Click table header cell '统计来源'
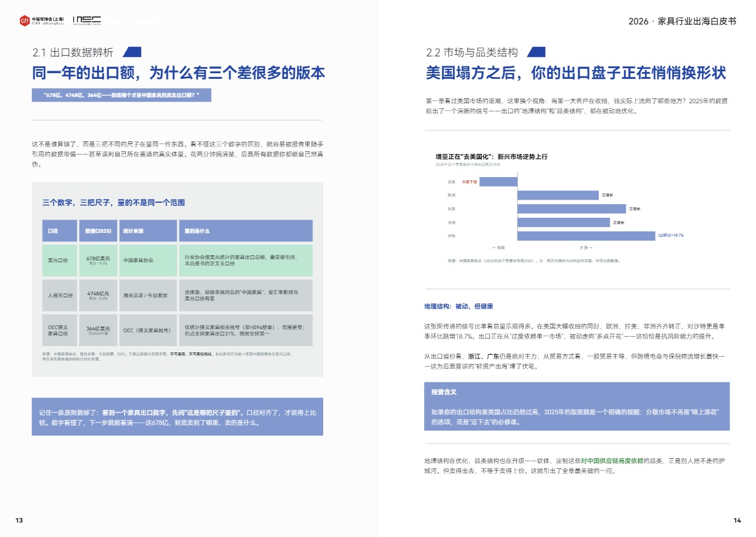Viewport: 756px width, 537px height. 147,231
